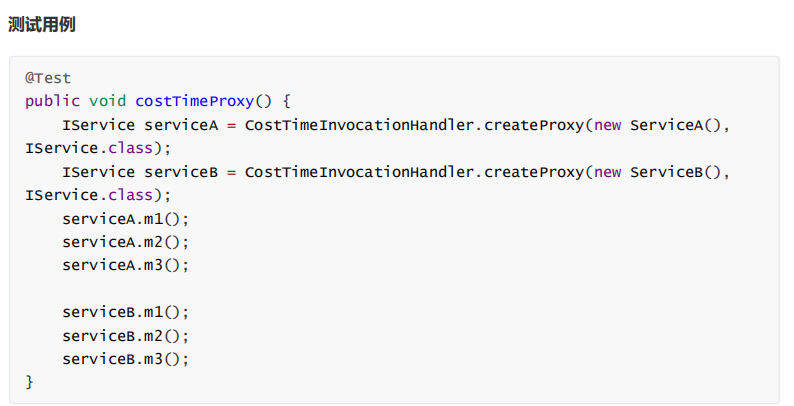Click the serviceA.m1(); line
The width and height of the screenshot is (794, 406).
(x=125, y=219)
